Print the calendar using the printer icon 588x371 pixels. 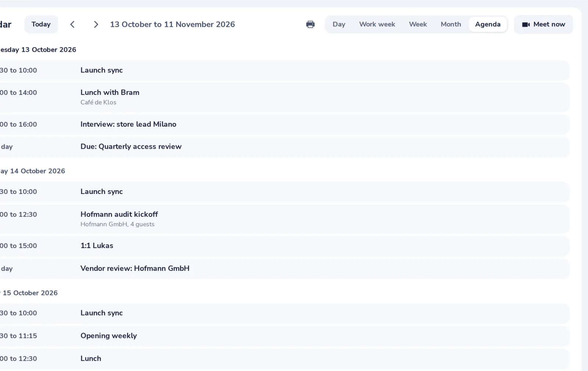(310, 24)
